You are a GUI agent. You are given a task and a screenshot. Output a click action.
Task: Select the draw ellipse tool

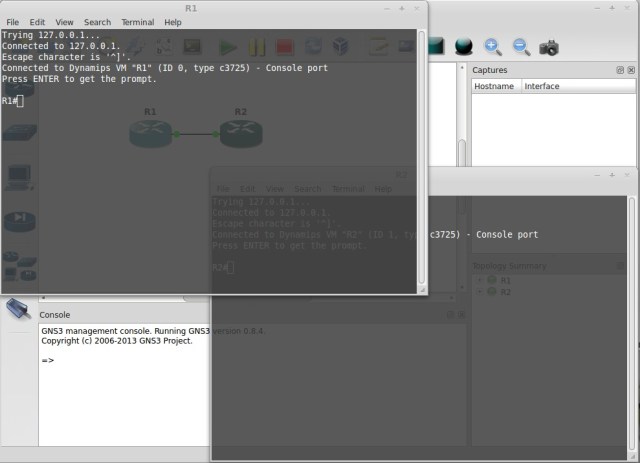[463, 46]
